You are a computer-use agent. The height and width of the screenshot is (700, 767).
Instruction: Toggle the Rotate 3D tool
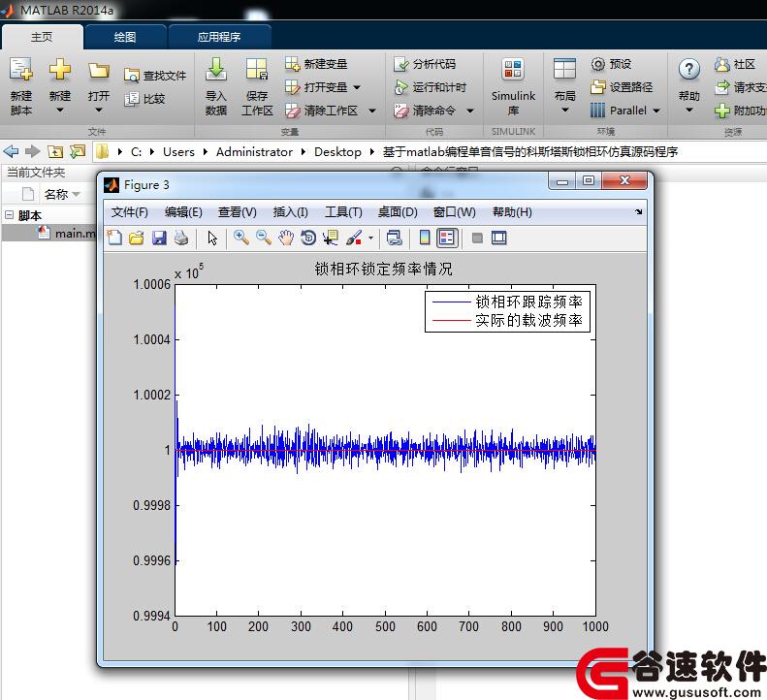[x=308, y=239]
